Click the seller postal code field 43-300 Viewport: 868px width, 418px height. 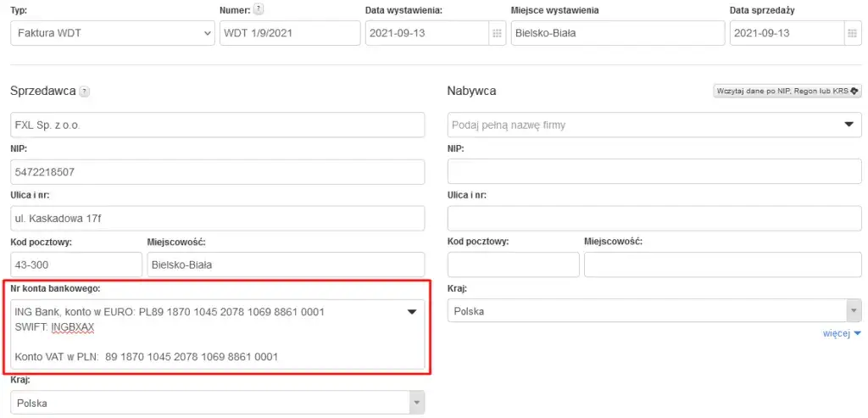click(76, 265)
